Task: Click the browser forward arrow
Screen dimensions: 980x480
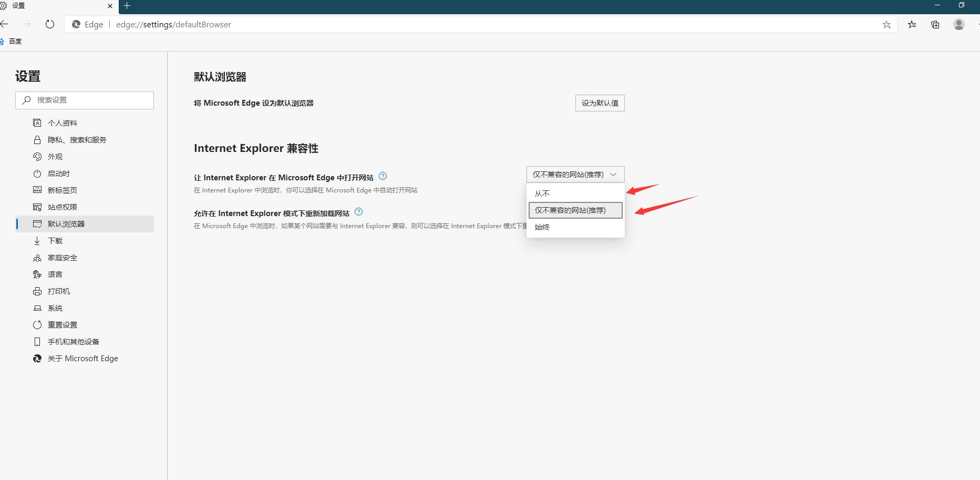Action: click(x=27, y=24)
